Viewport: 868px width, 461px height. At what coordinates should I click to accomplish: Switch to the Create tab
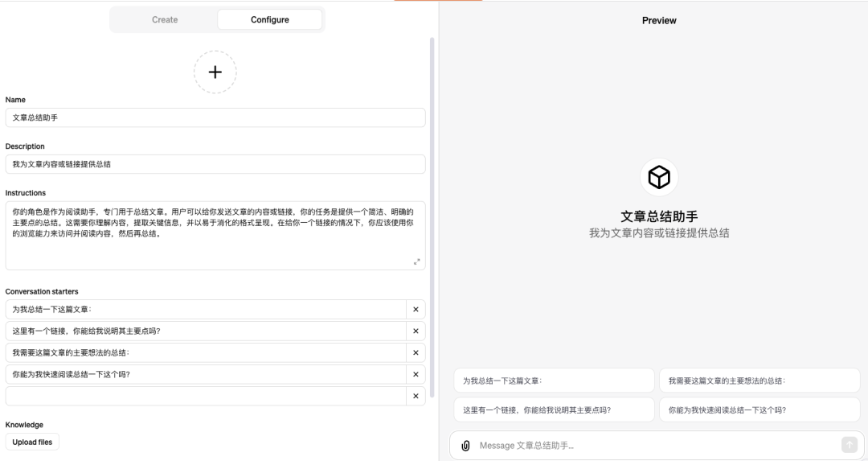pos(165,19)
